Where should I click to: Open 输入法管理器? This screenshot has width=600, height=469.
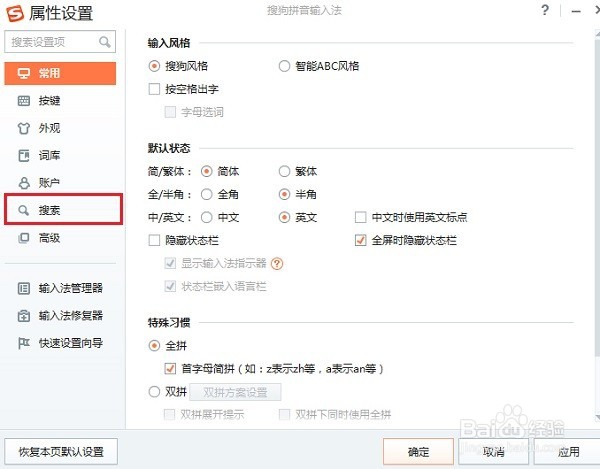tap(60, 288)
